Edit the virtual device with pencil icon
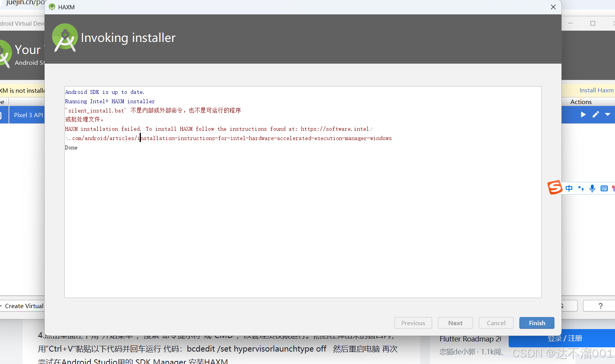This screenshot has width=615, height=364. pos(596,114)
